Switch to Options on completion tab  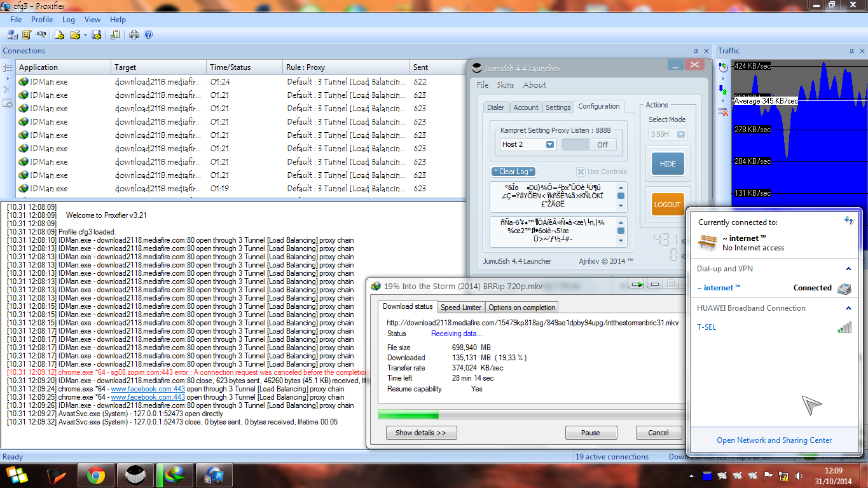(522, 308)
